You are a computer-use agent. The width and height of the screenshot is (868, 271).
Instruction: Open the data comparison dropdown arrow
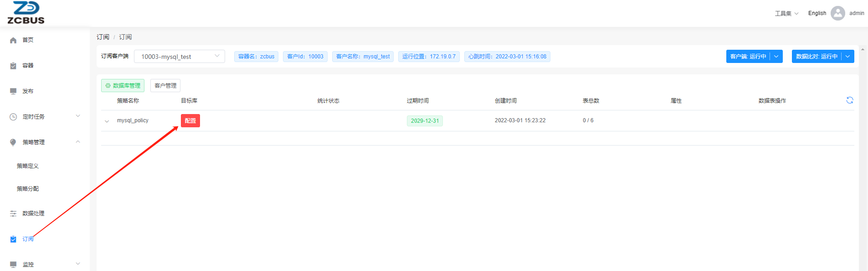click(847, 57)
